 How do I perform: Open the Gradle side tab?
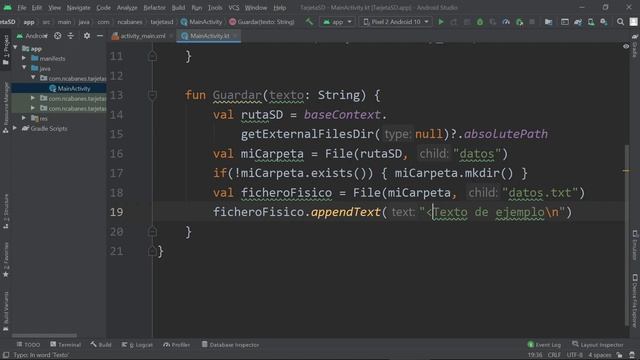(635, 46)
